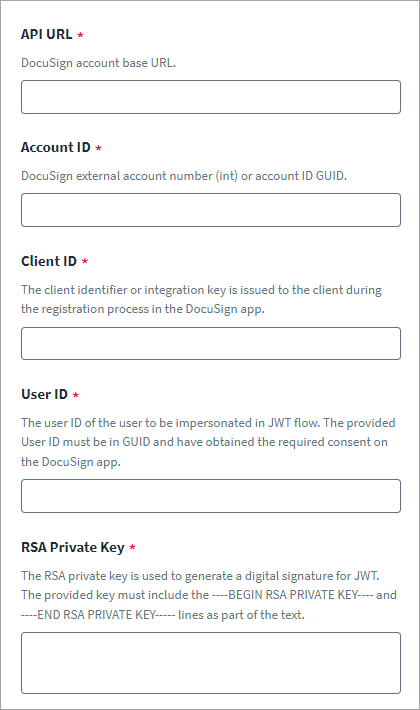This screenshot has width=420, height=710.
Task: Click the RSA Private Key label
Action: [73, 547]
